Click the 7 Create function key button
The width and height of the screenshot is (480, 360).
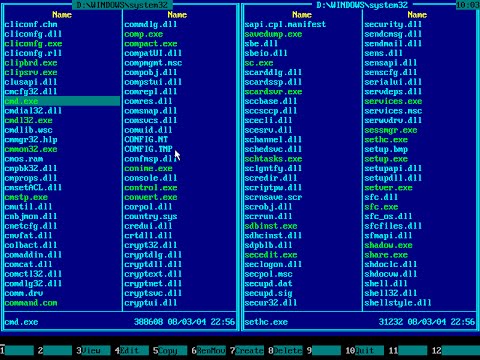(247, 350)
